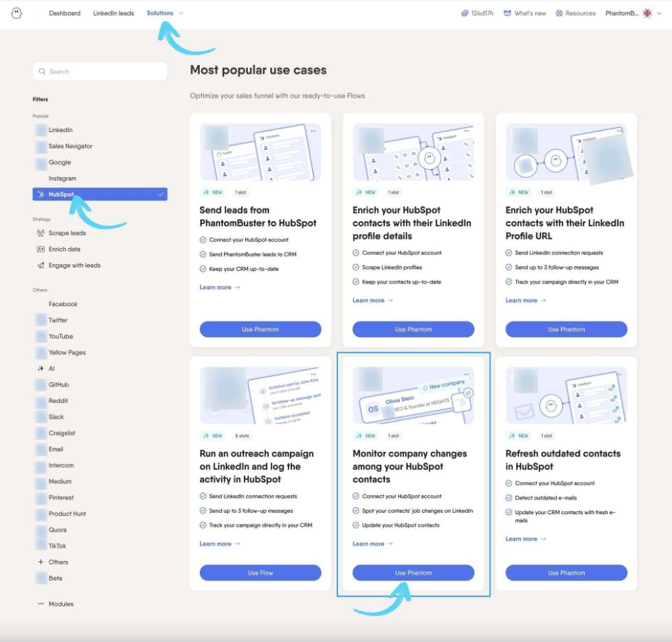
Task: Uncheck the selected HubSpot filter
Action: 100,194
